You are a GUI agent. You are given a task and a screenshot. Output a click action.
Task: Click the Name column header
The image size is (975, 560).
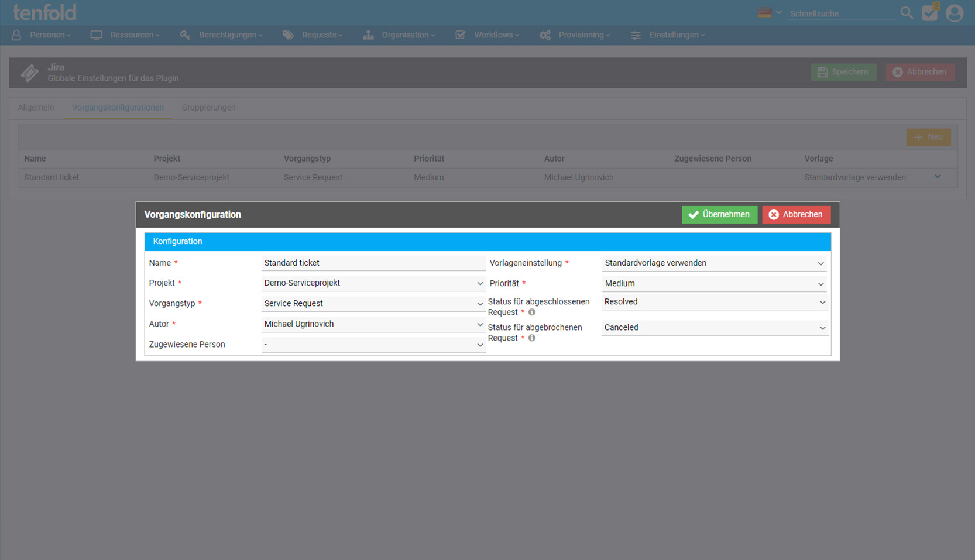tap(35, 159)
